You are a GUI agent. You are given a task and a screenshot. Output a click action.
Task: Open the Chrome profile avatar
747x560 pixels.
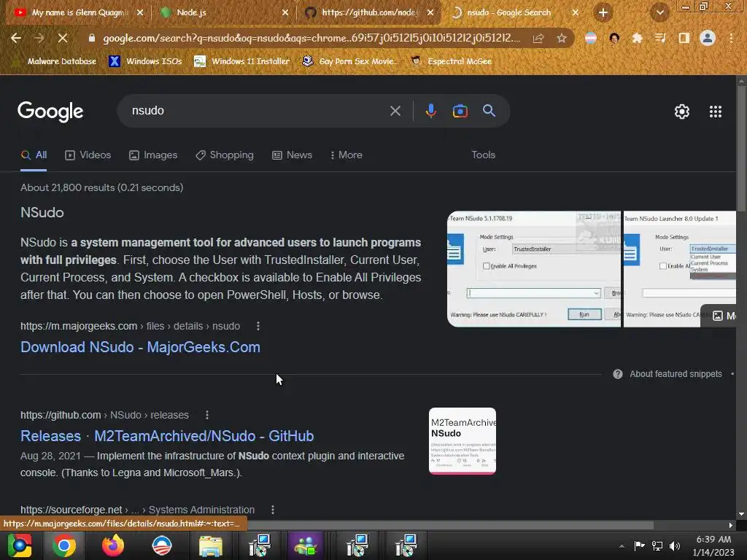[x=708, y=38]
